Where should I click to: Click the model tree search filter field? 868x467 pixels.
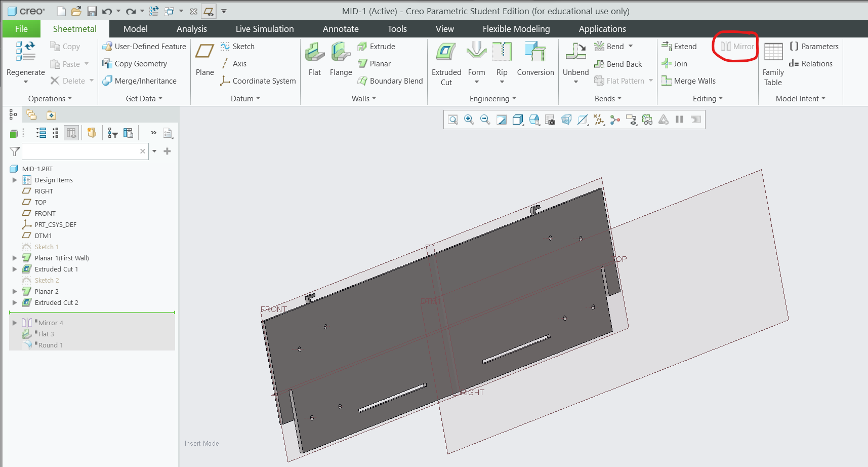pos(84,151)
